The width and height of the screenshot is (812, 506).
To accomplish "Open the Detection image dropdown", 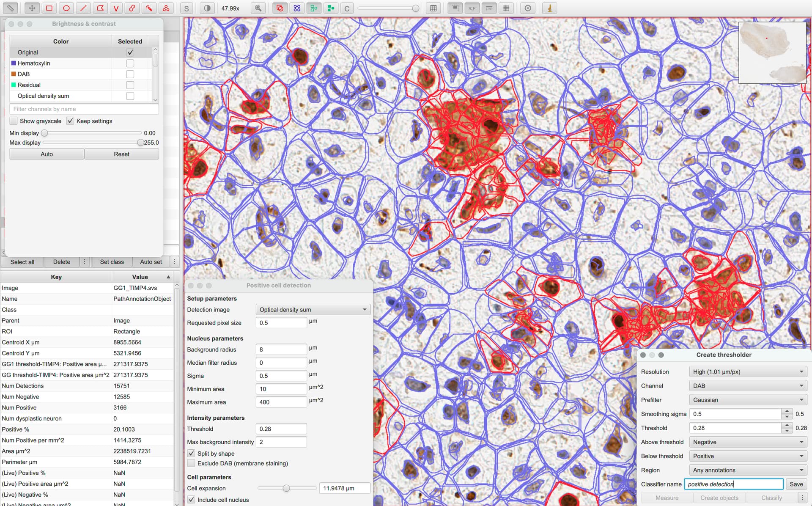I will (x=313, y=309).
